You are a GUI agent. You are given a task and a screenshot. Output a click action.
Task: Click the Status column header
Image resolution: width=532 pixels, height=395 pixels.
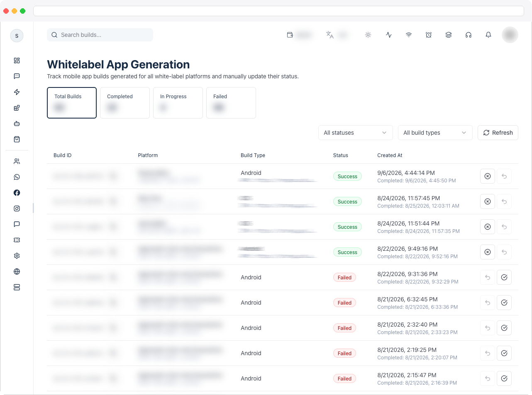pyautogui.click(x=341, y=155)
